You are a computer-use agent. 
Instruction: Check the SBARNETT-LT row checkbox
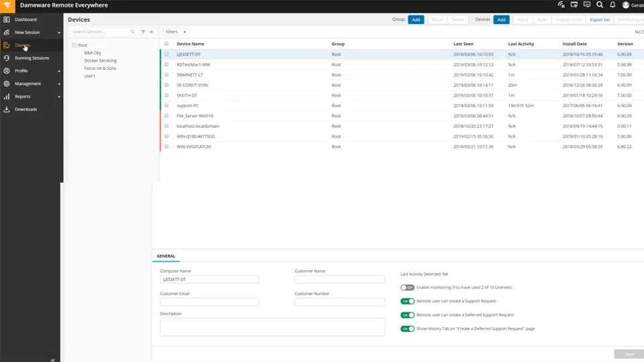click(x=166, y=74)
